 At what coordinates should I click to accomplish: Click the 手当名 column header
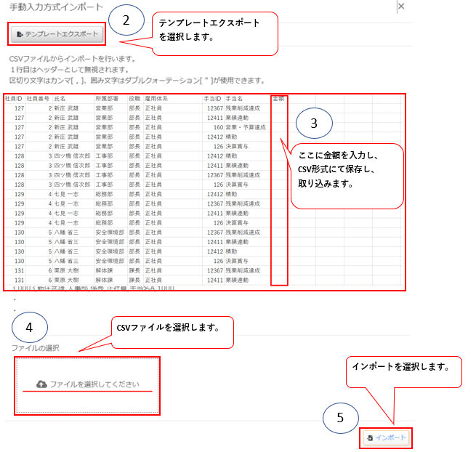234,98
